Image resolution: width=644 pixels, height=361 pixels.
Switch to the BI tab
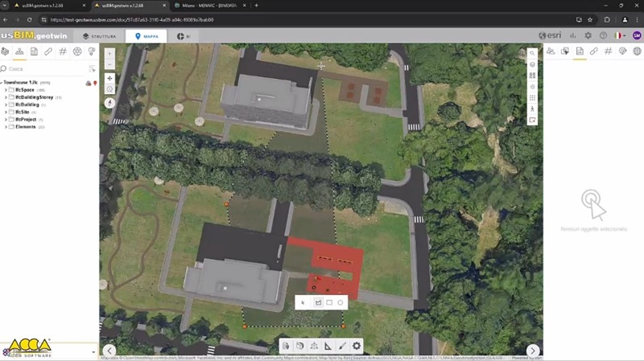tap(184, 36)
